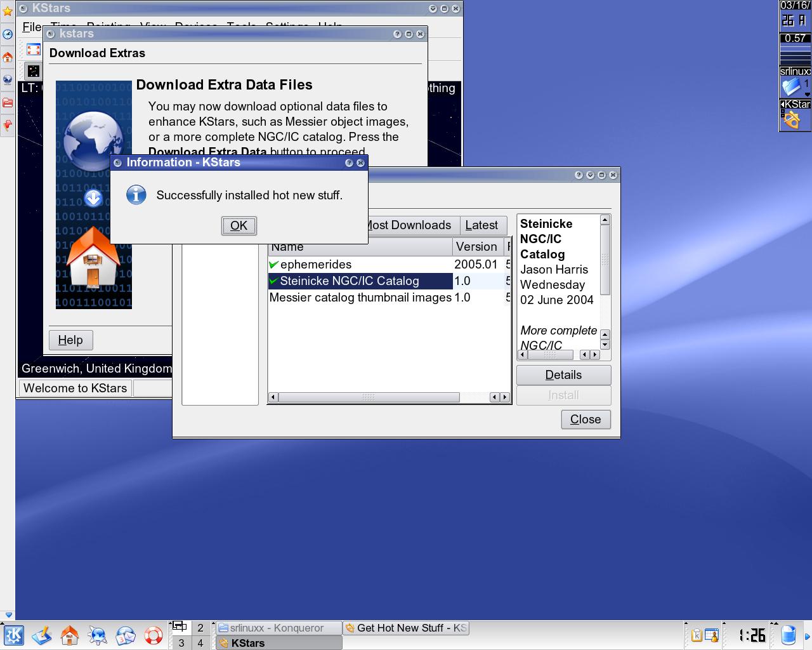812x650 pixels.
Task: Click help button on Information dialog titlebar
Action: pos(349,162)
